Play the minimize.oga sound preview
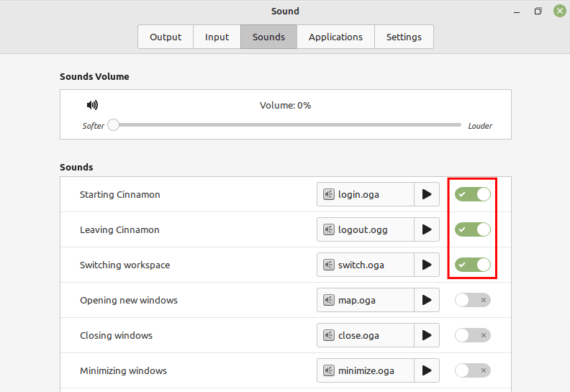 point(427,370)
